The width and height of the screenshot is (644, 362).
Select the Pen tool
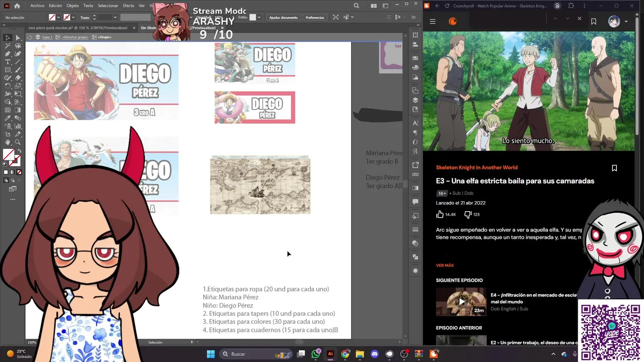[x=8, y=54]
